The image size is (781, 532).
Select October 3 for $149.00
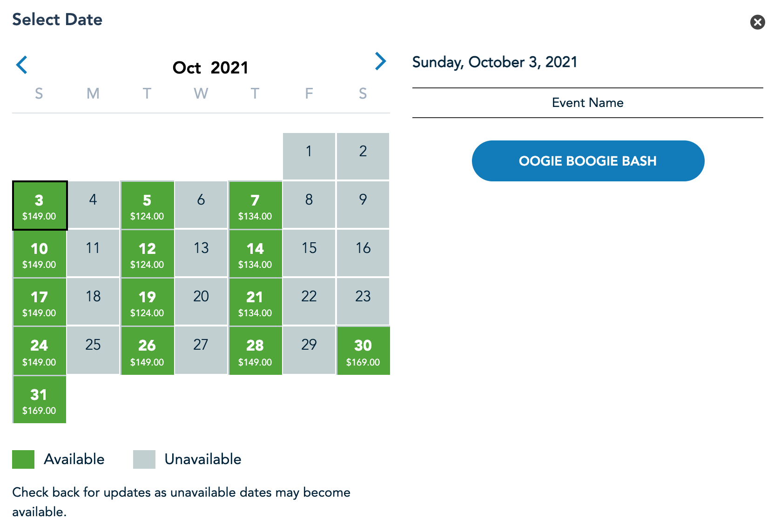[40, 206]
